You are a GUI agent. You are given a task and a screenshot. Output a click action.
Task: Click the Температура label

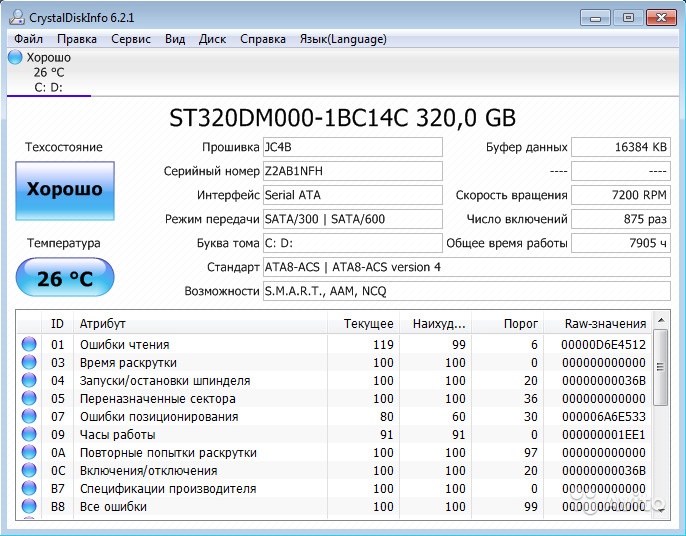64,243
